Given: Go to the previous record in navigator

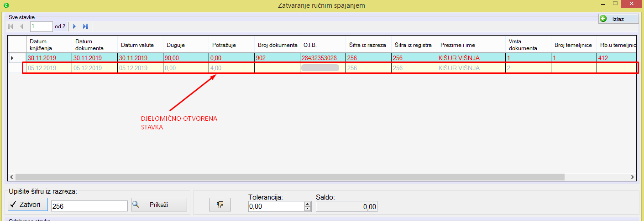Looking at the screenshot, I should 21,26.
